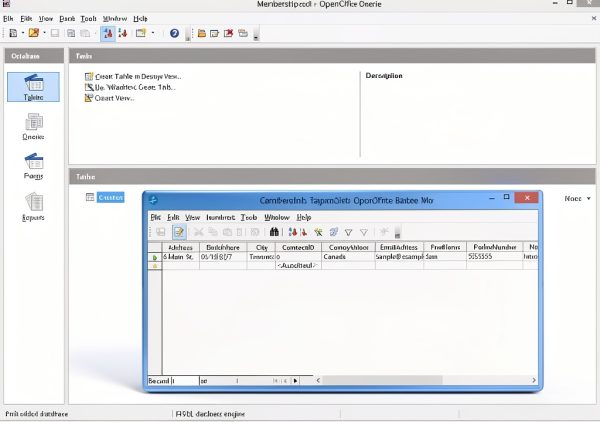Open Edit menu in main window
The image size is (600, 422).
point(26,18)
